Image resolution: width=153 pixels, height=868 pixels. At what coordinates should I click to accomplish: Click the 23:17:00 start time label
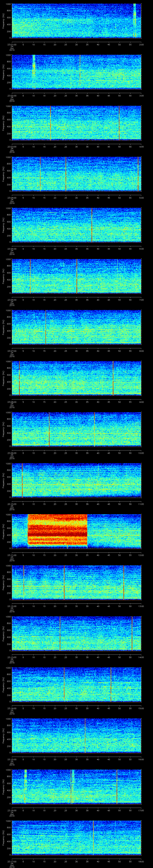pyautogui.click(x=12, y=861)
